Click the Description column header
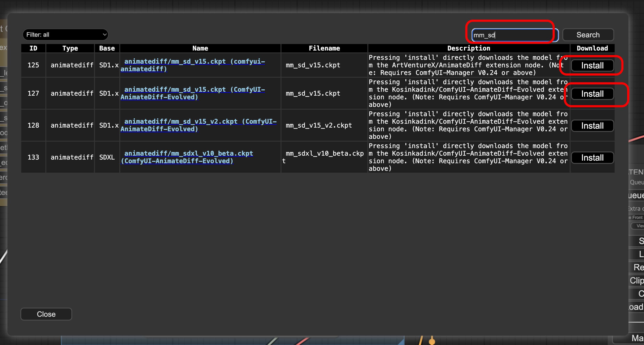 click(x=469, y=48)
